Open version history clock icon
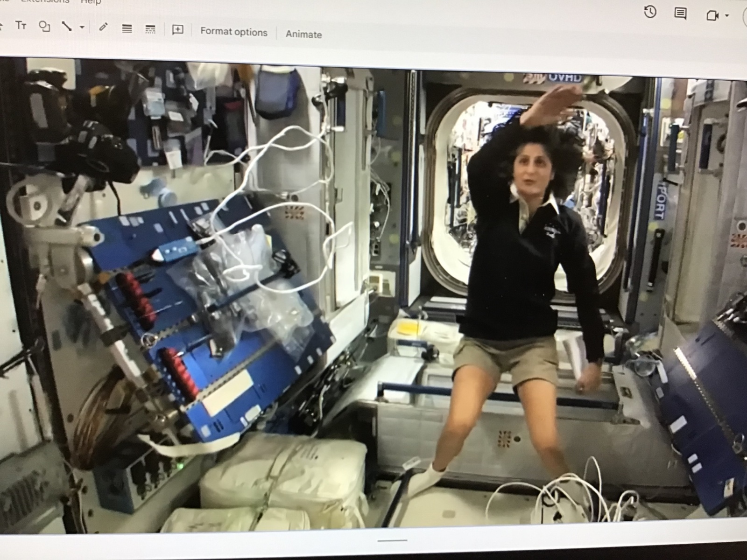Image resolution: width=747 pixels, height=560 pixels. coord(650,12)
